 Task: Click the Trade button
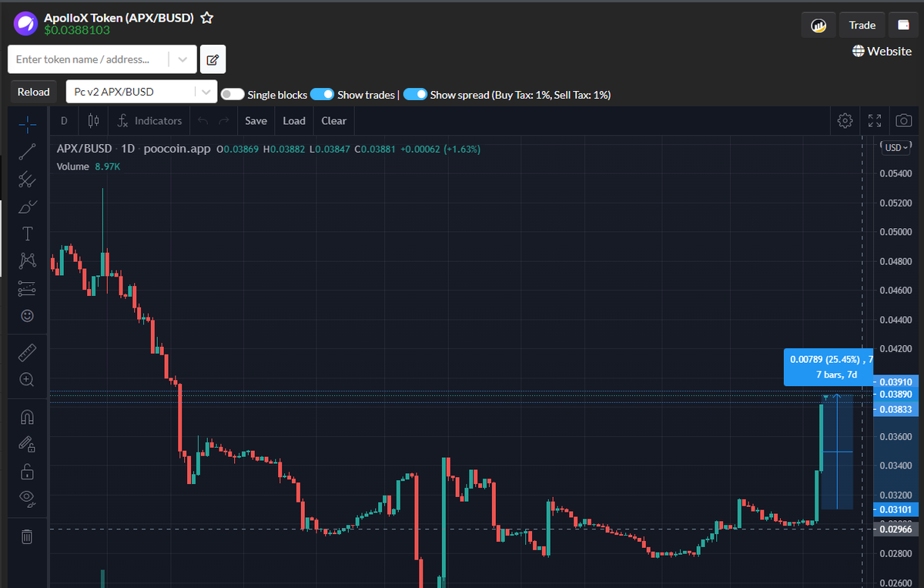(862, 25)
